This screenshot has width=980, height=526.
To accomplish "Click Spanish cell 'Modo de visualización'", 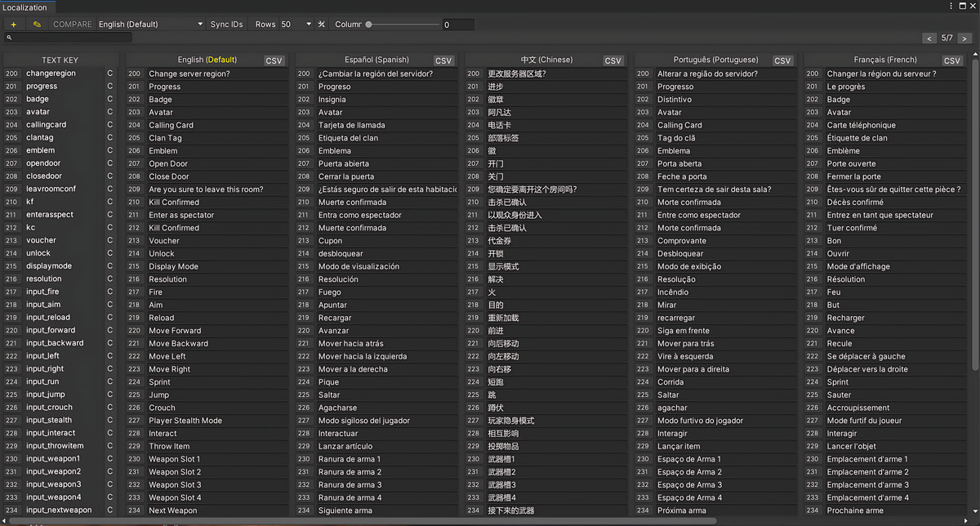I will click(x=387, y=266).
